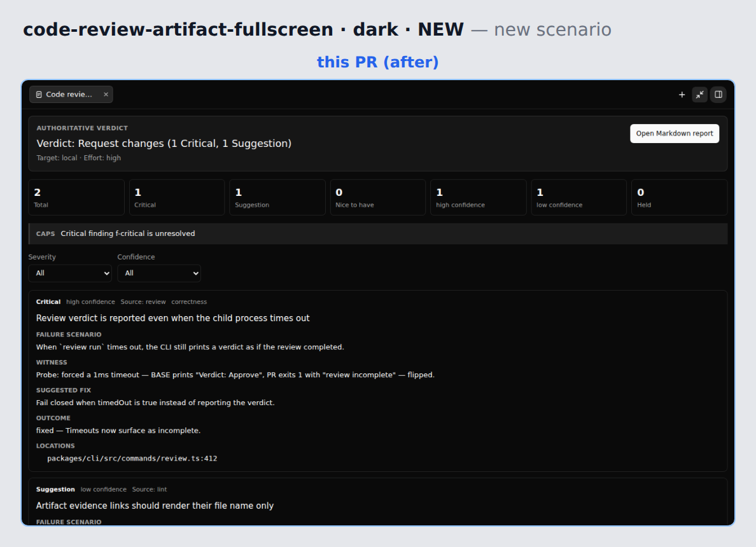Click title Review verdict is reported even when...

pyautogui.click(x=172, y=318)
